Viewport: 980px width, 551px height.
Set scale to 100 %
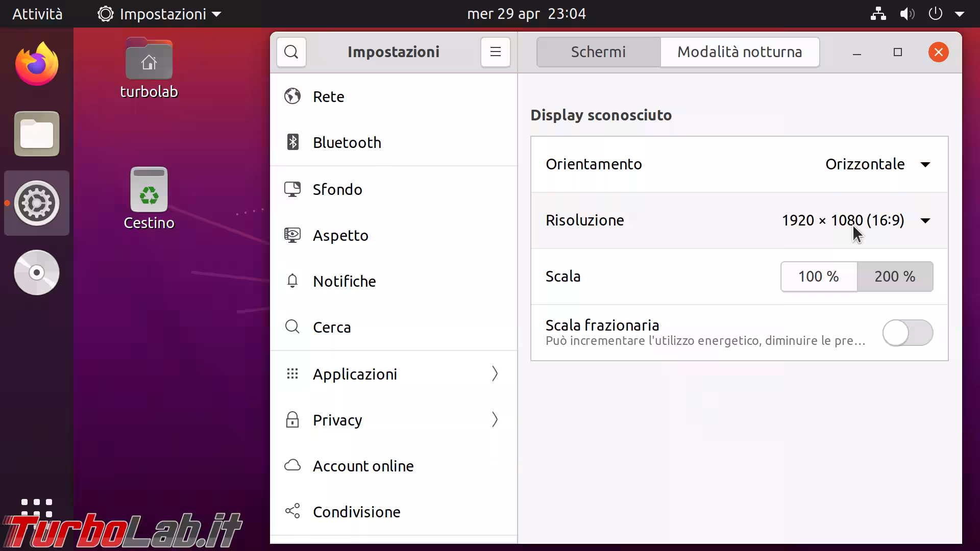point(819,277)
